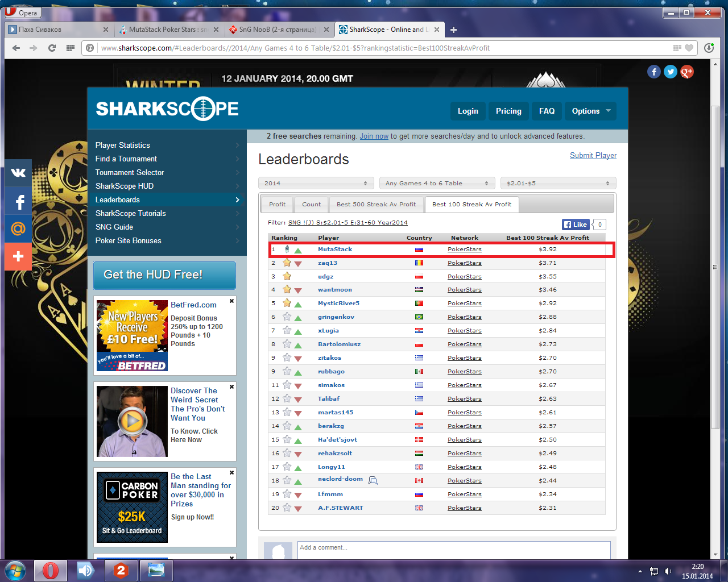The width and height of the screenshot is (728, 582).
Task: Click the Opera menu button
Action: pos(22,13)
